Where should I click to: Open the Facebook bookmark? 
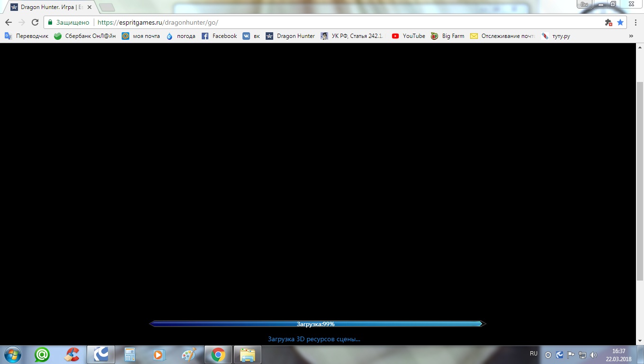(219, 36)
